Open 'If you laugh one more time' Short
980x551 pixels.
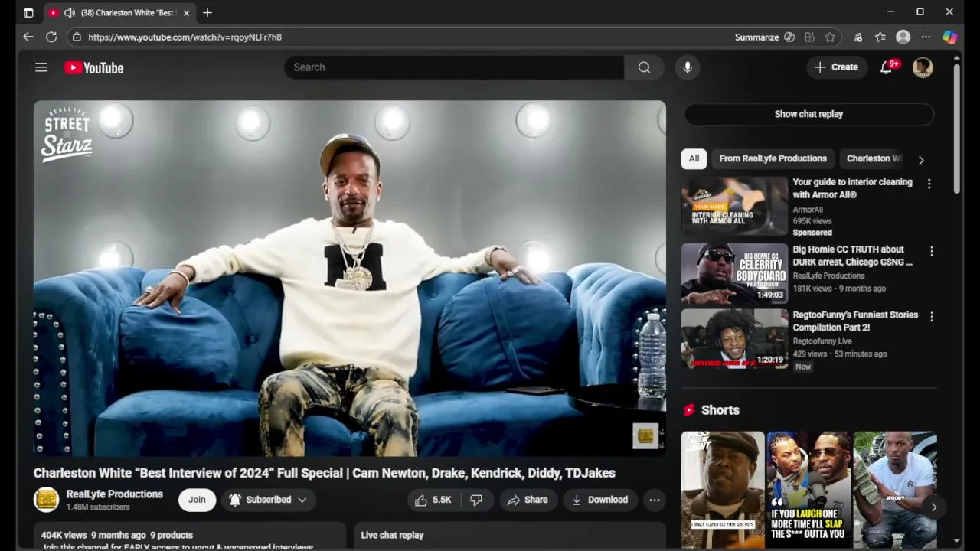pos(808,489)
